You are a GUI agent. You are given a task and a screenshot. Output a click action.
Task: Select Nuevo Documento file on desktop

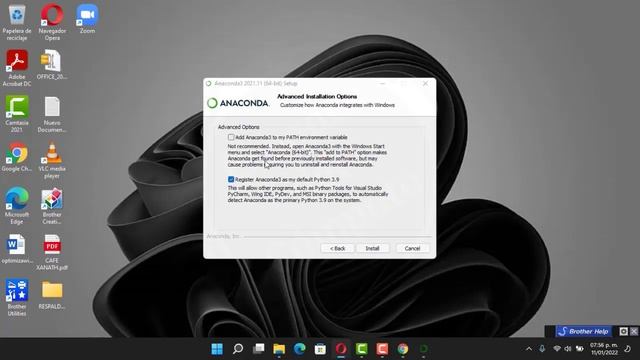tap(52, 114)
